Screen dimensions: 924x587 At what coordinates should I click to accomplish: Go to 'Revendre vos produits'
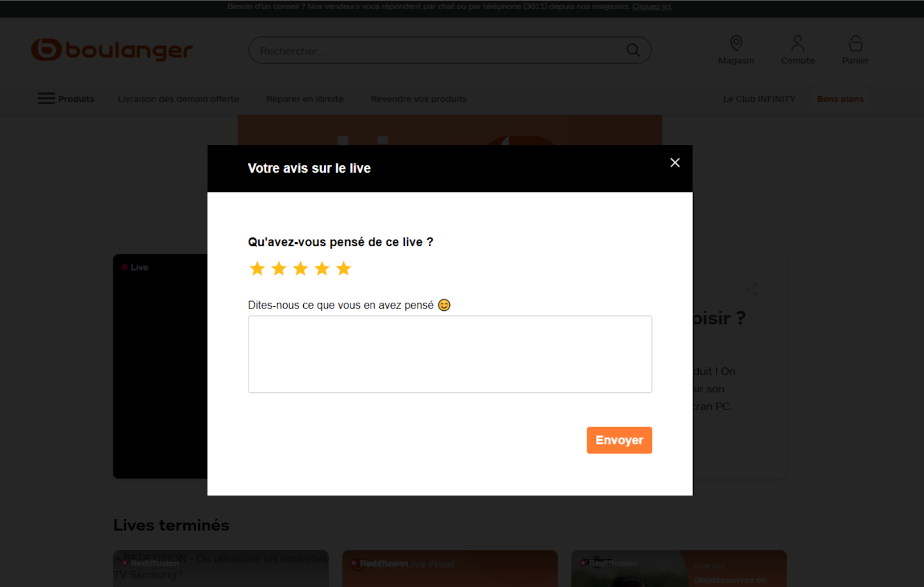click(419, 99)
